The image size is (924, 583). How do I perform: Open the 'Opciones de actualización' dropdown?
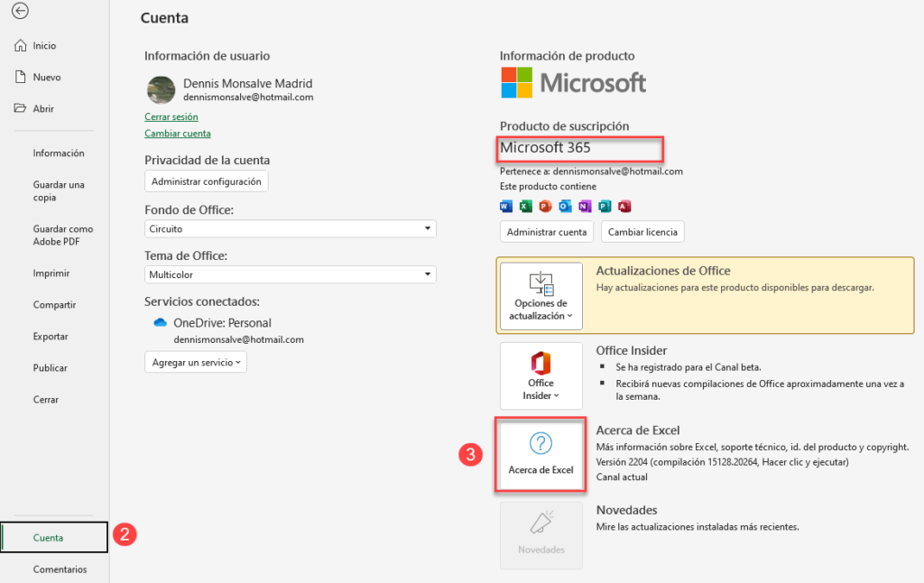pos(541,296)
